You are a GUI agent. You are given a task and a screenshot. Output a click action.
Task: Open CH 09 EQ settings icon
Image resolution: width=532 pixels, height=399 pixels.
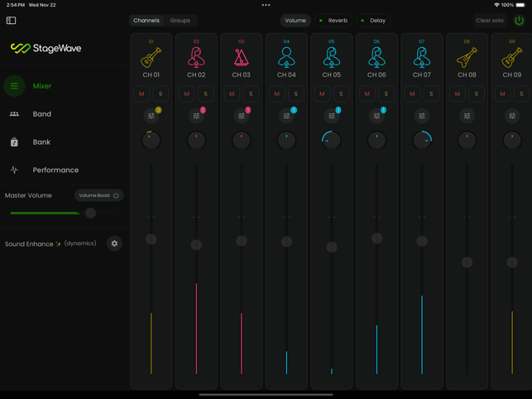pos(512,116)
